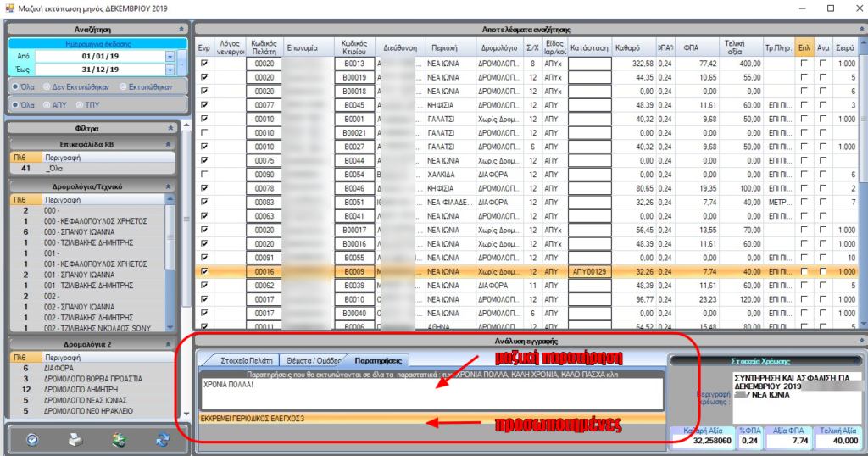868x456 pixels.
Task: Click the printer icon in bottom toolbar
Action: [75, 440]
